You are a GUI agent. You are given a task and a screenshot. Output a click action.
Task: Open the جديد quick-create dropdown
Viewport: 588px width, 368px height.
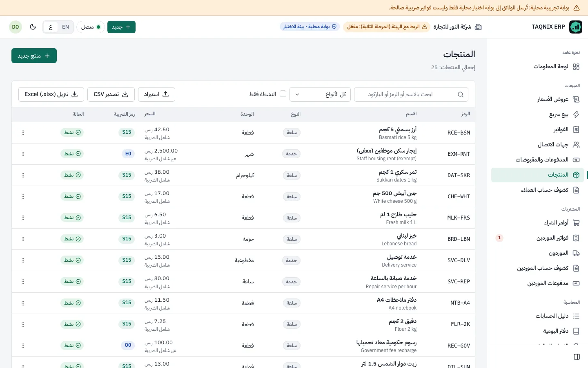click(x=121, y=27)
